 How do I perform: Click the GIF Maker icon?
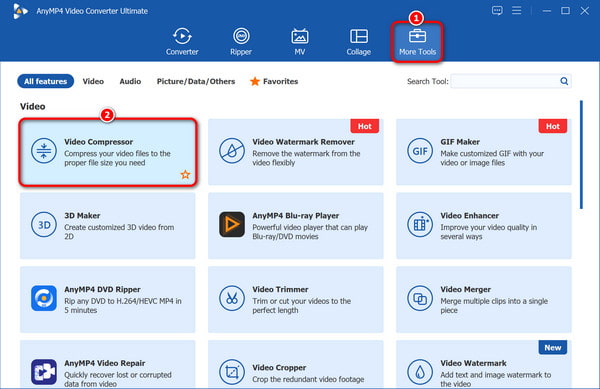(x=420, y=151)
